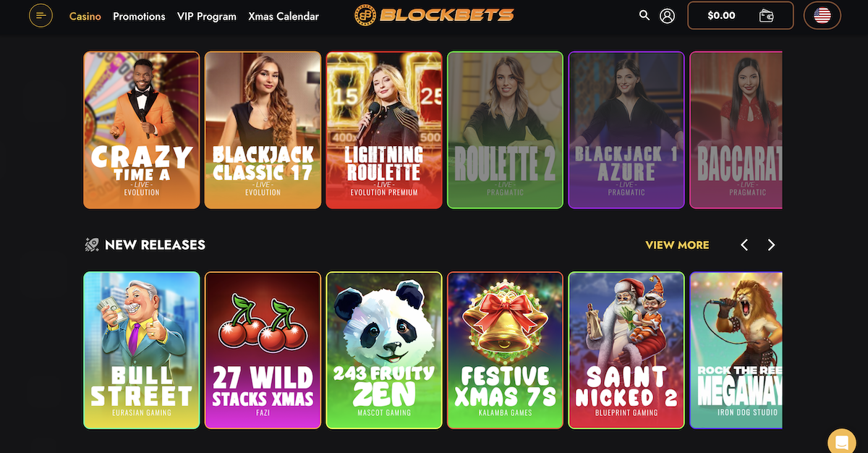Open the wallet icon next to balance

click(767, 15)
